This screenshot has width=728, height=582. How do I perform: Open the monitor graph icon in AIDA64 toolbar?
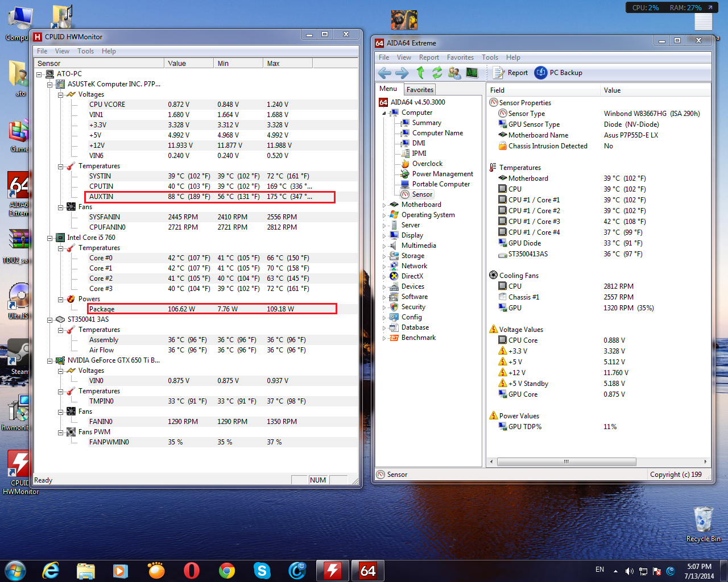[x=472, y=73]
